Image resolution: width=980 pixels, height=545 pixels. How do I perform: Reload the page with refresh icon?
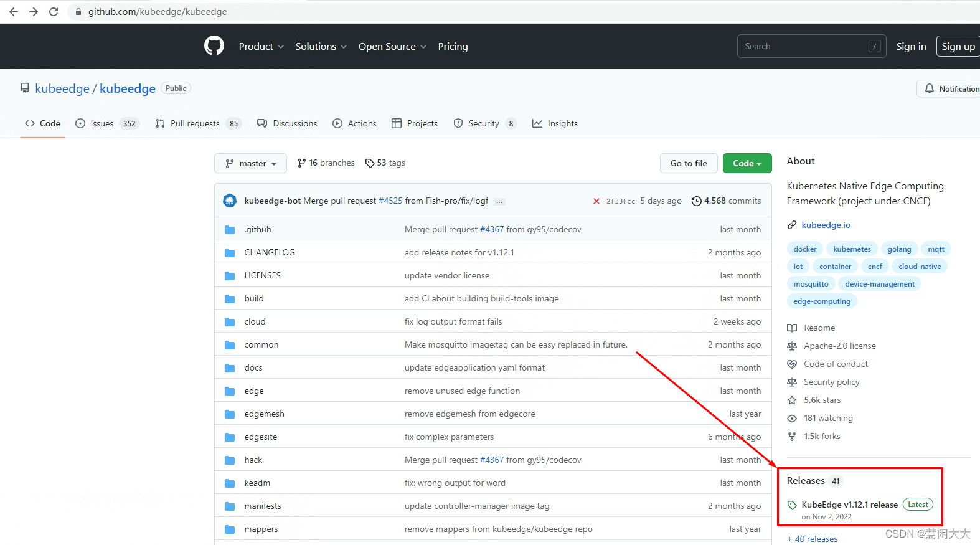(54, 12)
